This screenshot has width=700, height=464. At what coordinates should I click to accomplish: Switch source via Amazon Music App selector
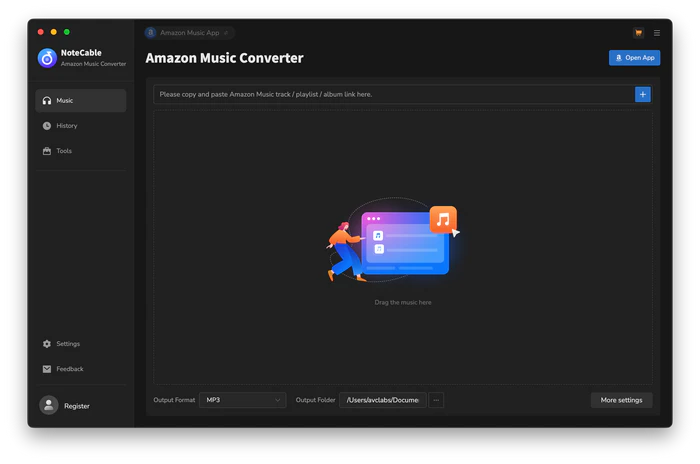(x=189, y=33)
